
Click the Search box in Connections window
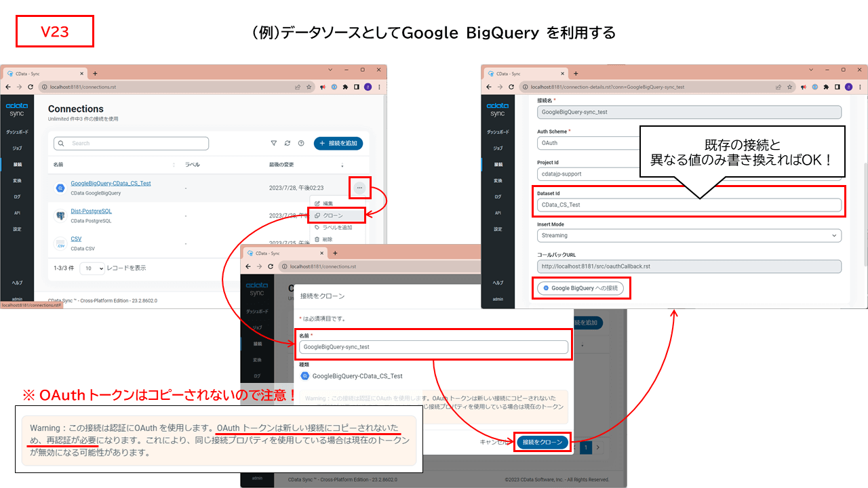pyautogui.click(x=132, y=144)
